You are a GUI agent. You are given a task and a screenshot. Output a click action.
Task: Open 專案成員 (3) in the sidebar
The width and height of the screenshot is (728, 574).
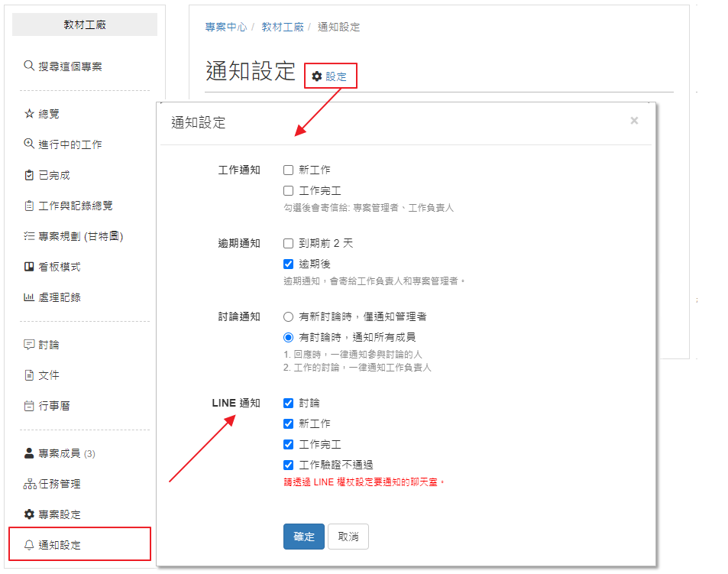tap(67, 454)
